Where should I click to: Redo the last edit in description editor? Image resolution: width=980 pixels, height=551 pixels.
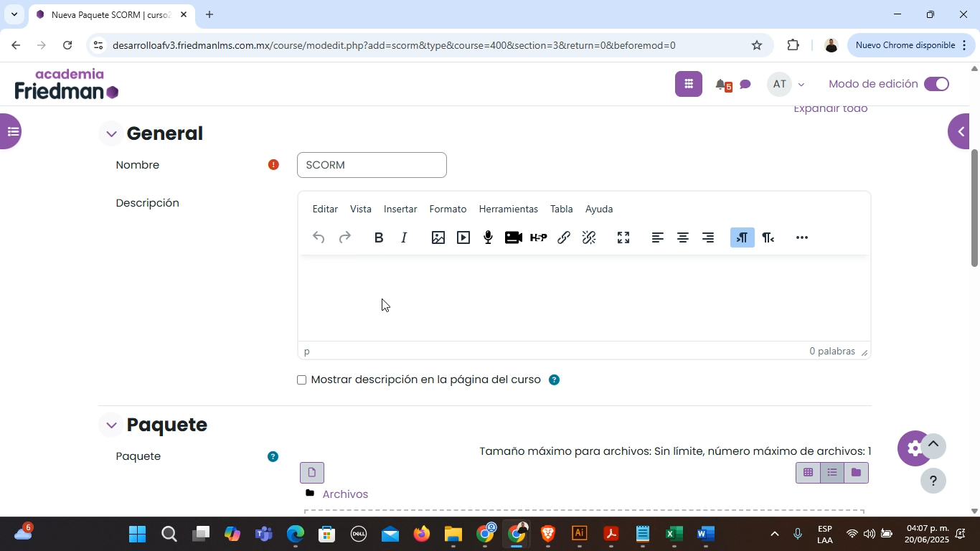[345, 237]
